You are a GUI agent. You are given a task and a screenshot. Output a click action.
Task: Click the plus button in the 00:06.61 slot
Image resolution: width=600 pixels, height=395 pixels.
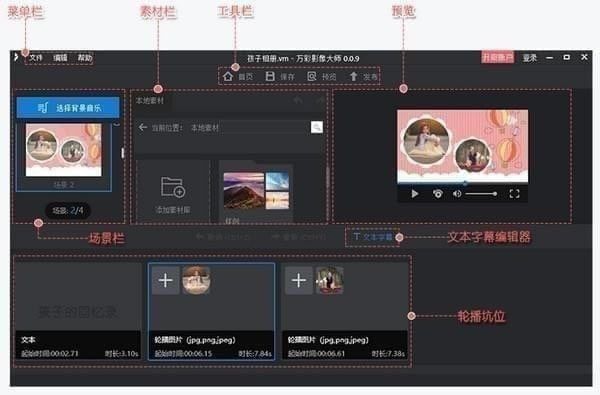click(299, 281)
